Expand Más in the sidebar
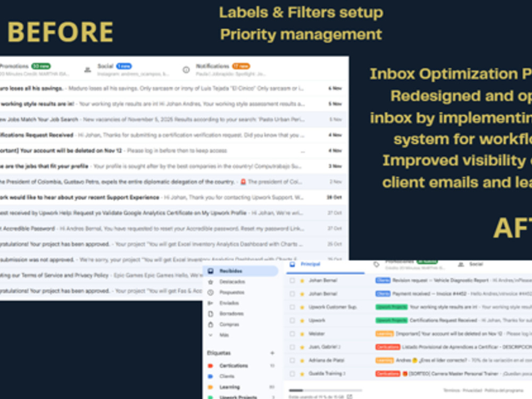 click(224, 335)
